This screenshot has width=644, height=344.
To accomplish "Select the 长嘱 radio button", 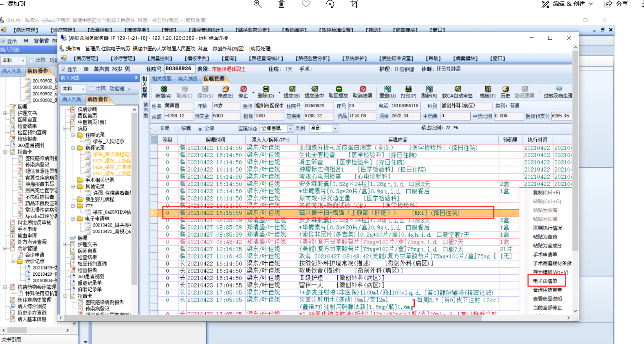I will pos(156,129).
